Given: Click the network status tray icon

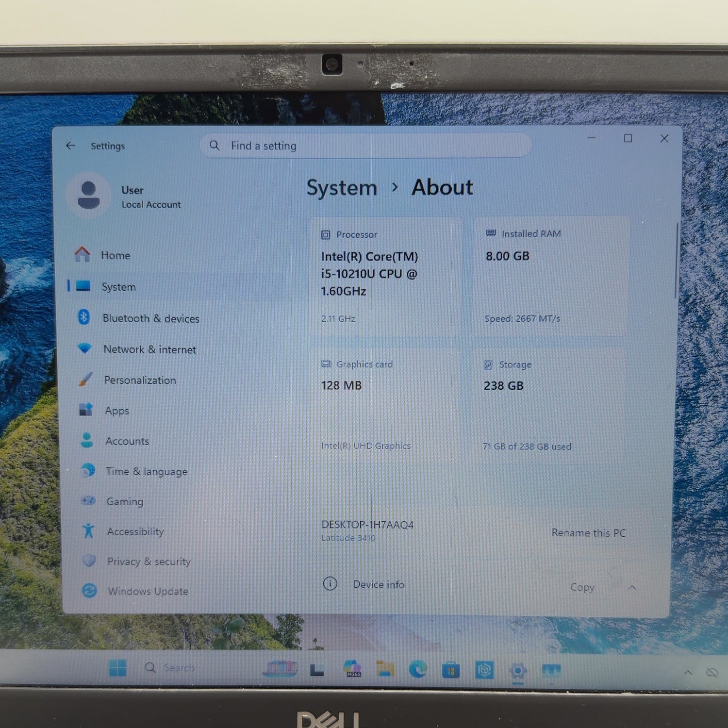Looking at the screenshot, I should (x=712, y=672).
